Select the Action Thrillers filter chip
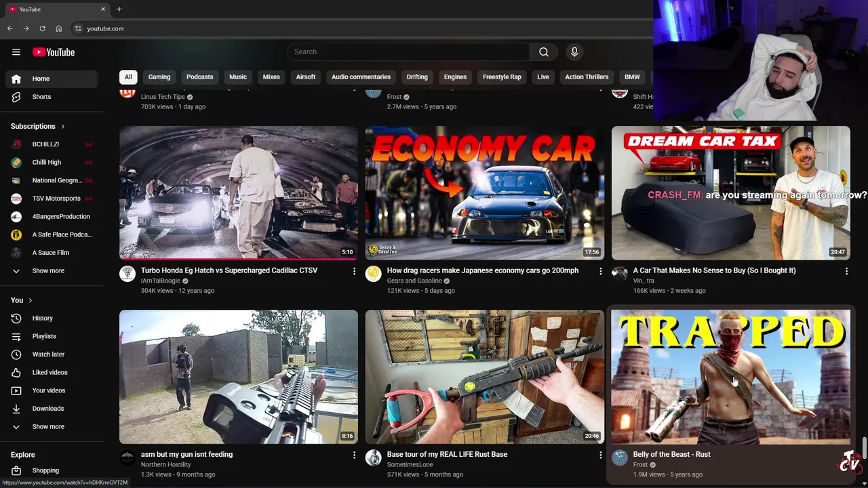 (587, 77)
